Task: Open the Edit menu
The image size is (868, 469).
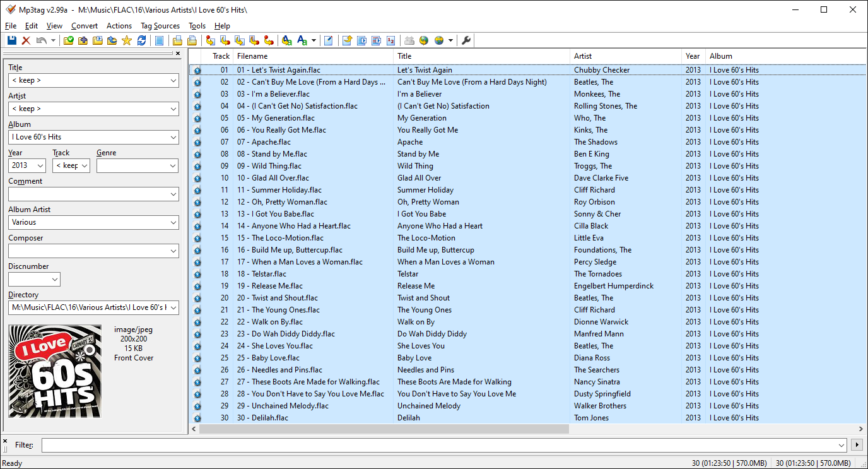Action: (x=32, y=26)
